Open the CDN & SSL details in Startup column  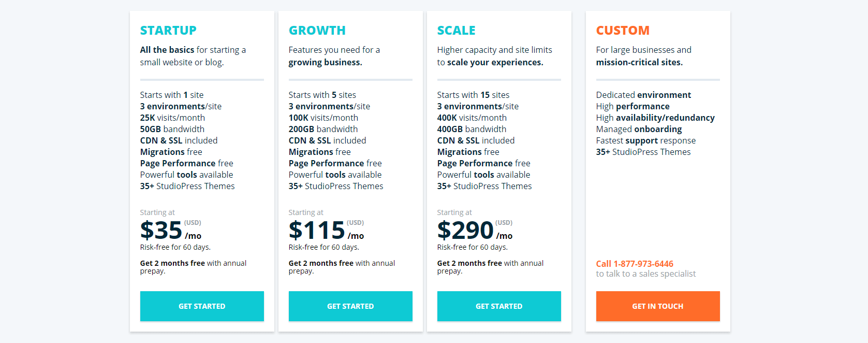(179, 140)
